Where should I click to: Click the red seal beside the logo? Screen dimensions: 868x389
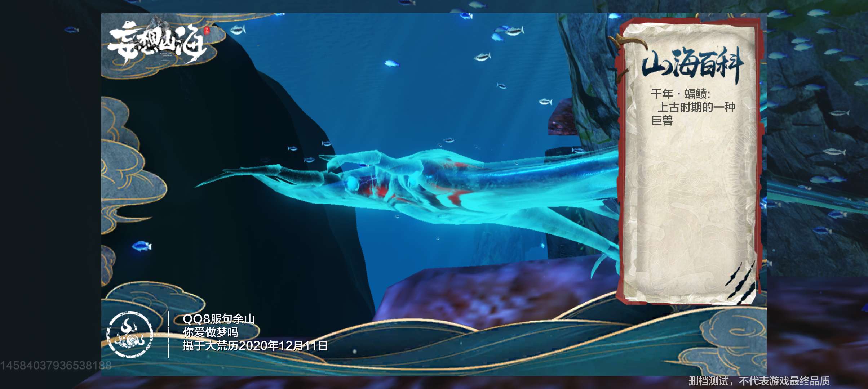pos(207,31)
